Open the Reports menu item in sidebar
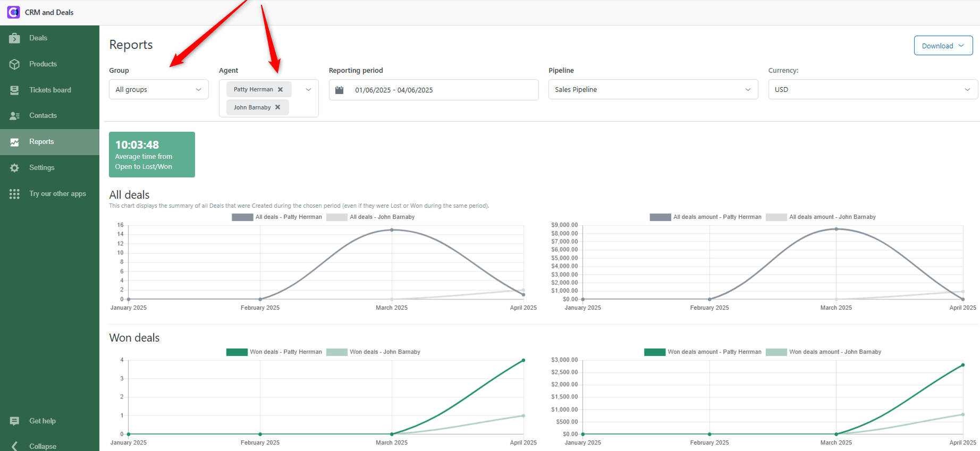Screen dimensions: 980x451 pyautogui.click(x=41, y=142)
